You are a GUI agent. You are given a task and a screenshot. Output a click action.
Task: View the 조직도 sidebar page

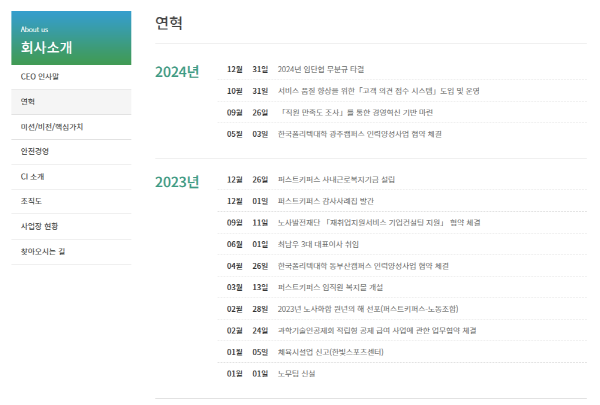tap(71, 201)
